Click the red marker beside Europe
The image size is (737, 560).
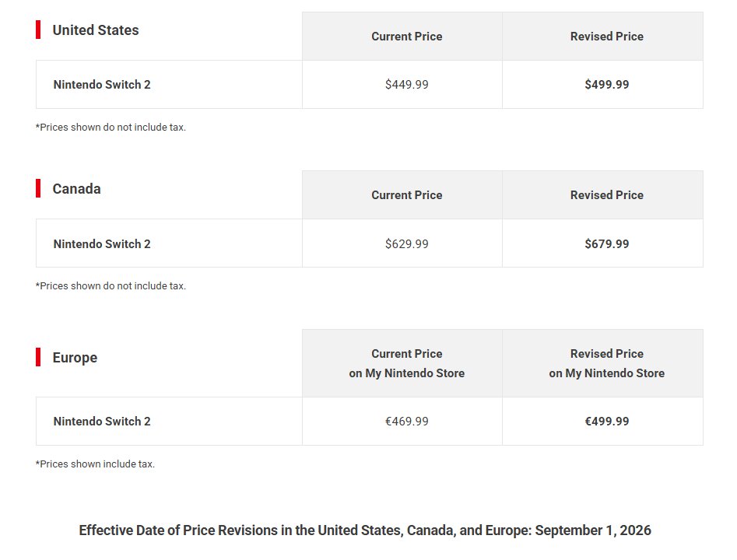[38, 357]
